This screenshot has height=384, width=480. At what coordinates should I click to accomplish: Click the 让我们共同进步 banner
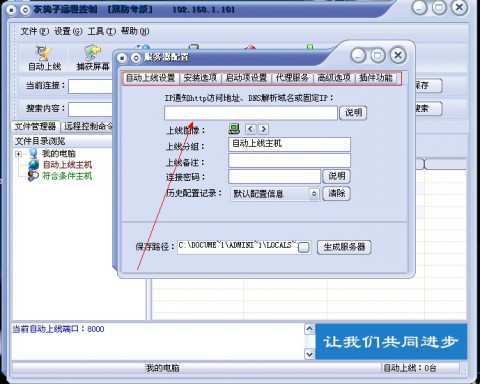[391, 342]
